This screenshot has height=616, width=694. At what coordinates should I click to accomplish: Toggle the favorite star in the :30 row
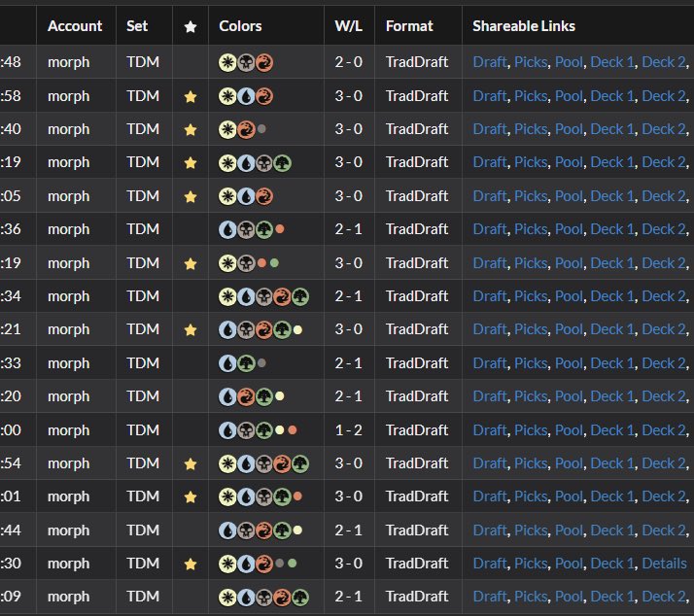[191, 564]
